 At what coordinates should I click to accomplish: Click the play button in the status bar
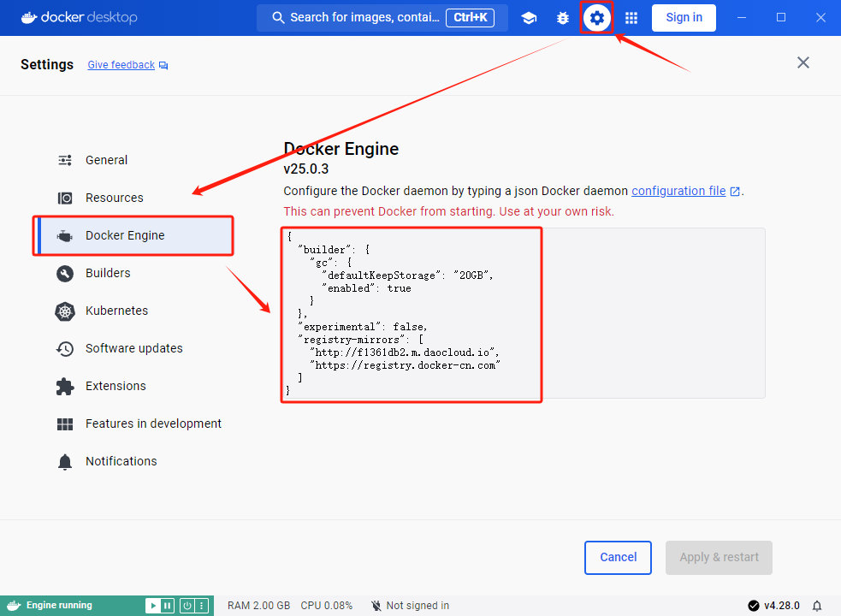[153, 606]
